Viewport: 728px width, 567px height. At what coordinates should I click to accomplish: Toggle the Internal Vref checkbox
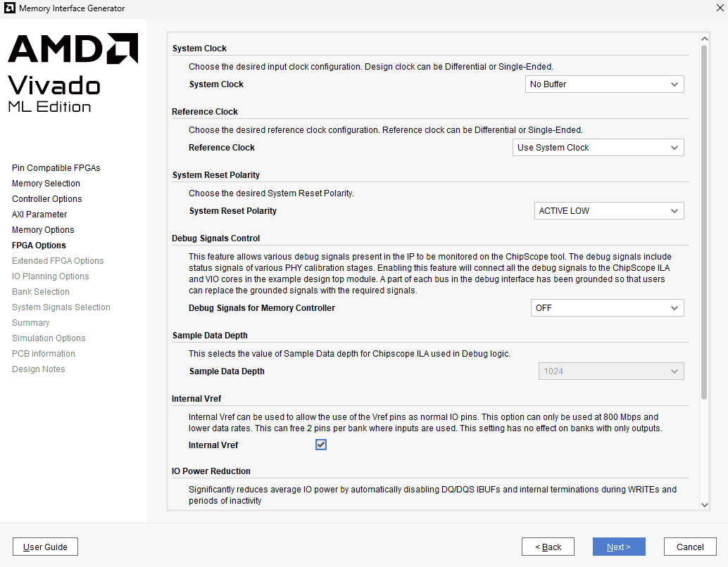(321, 445)
